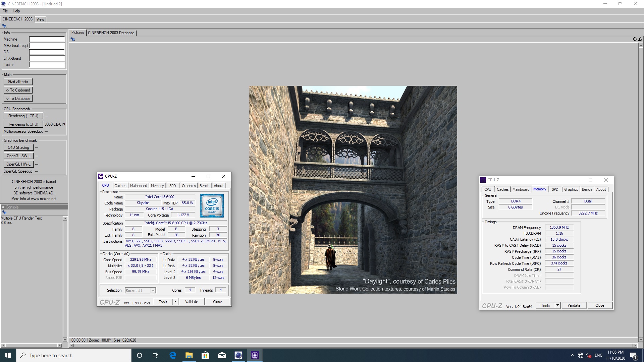
Task: Open Microsoft Store from taskbar
Action: coord(205,355)
